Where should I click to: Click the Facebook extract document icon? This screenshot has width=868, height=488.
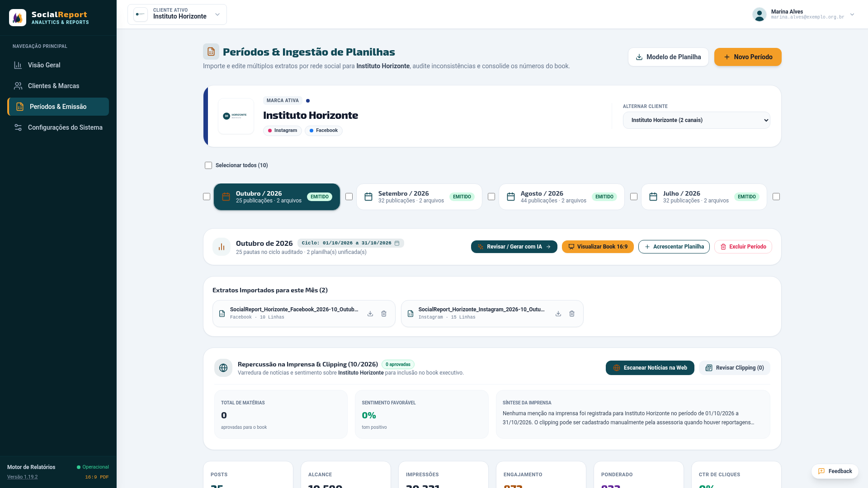pos(222,314)
